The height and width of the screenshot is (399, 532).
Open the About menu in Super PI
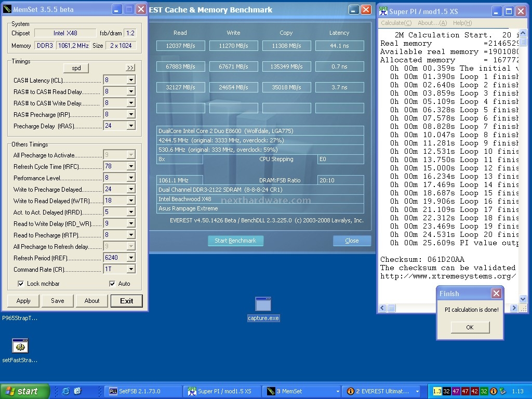pyautogui.click(x=432, y=23)
